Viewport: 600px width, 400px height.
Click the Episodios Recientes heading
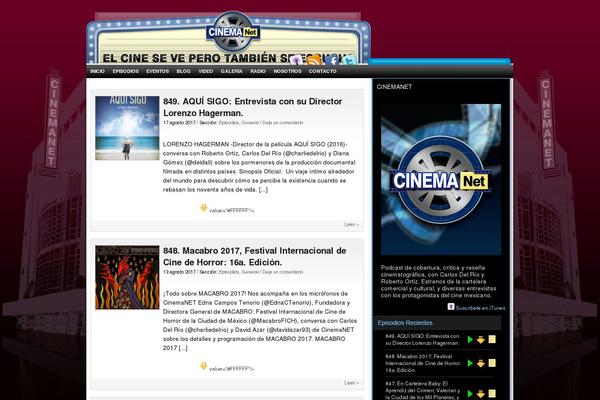[405, 323]
